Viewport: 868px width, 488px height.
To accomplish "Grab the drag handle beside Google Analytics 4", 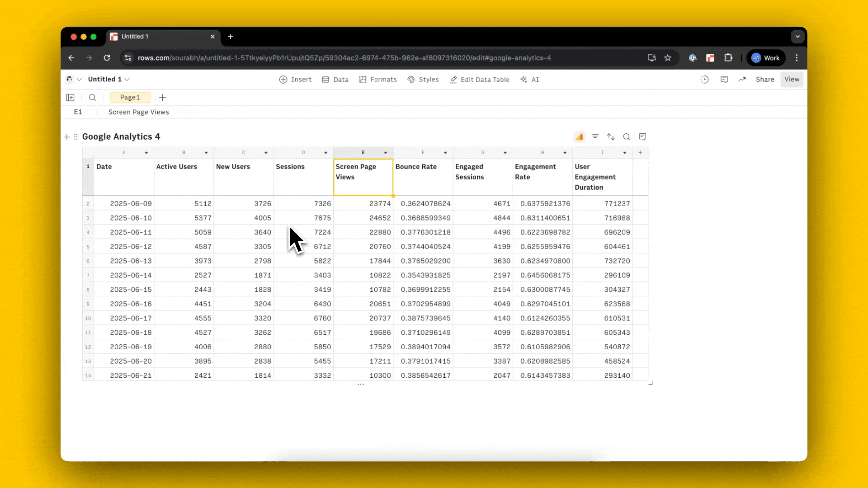I will tap(75, 137).
